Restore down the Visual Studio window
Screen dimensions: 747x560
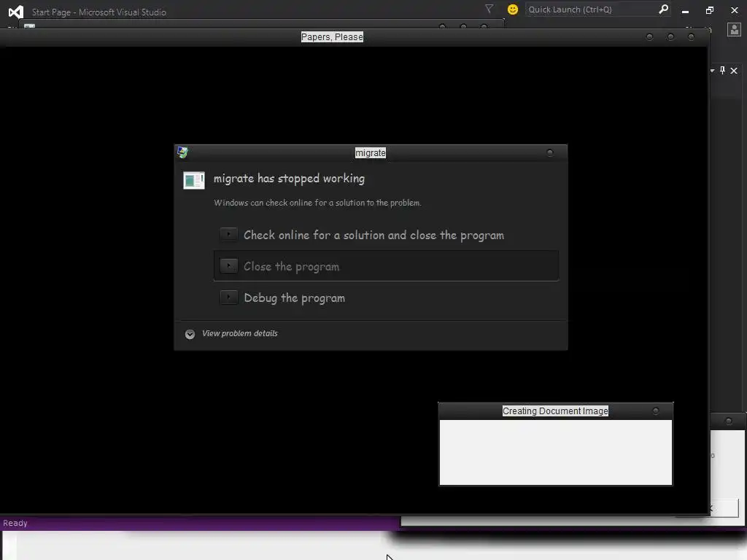[x=709, y=10]
